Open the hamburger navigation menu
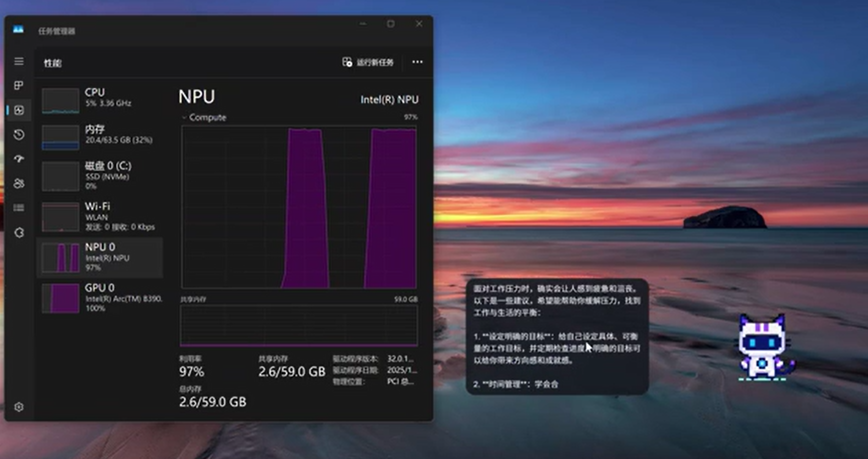 point(19,61)
